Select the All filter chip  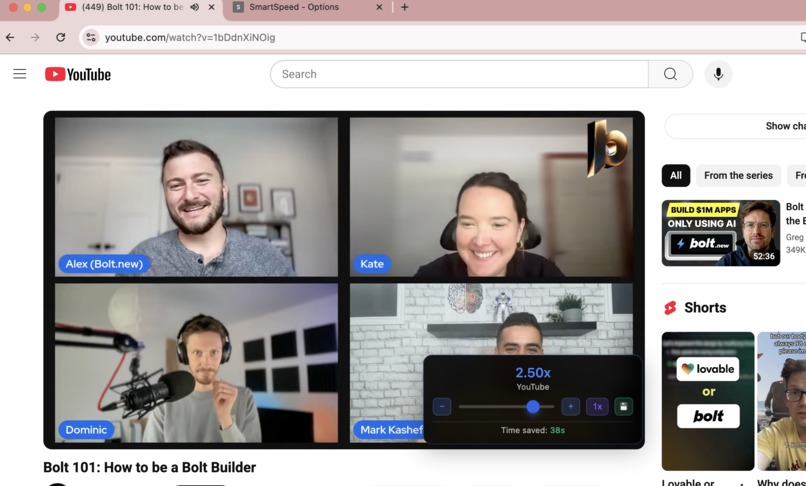675,175
